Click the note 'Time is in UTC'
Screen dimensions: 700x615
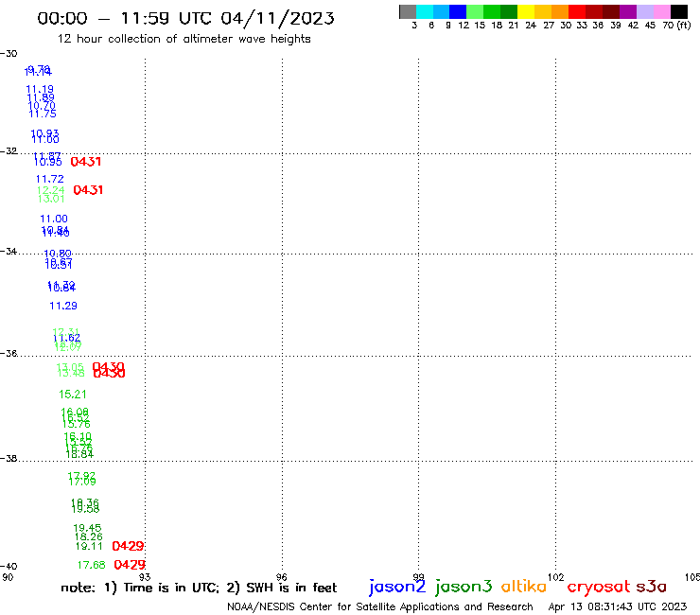(171, 588)
